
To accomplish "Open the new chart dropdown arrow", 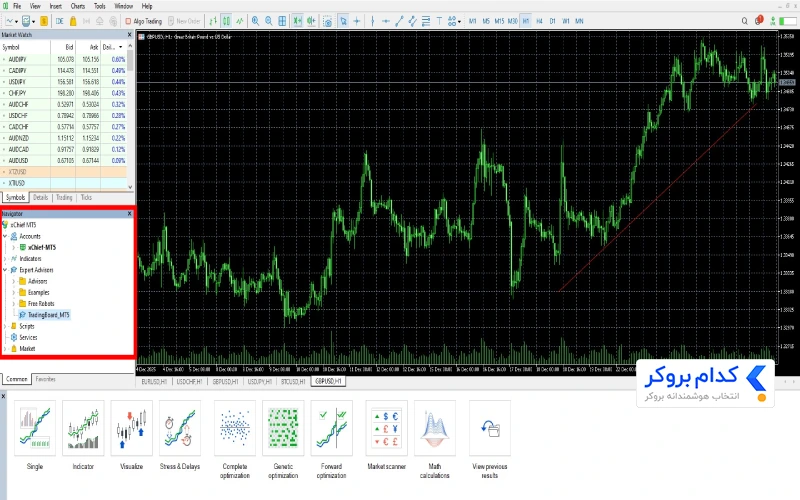I will point(16,21).
